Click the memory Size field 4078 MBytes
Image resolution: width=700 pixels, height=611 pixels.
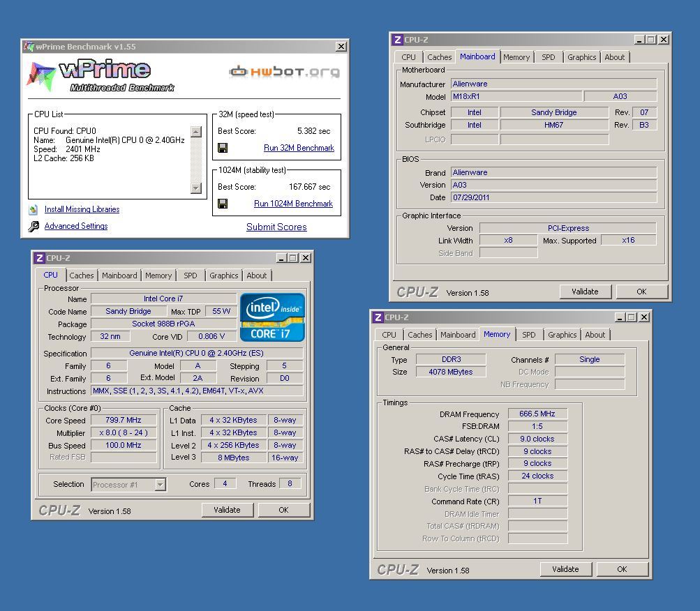point(451,372)
